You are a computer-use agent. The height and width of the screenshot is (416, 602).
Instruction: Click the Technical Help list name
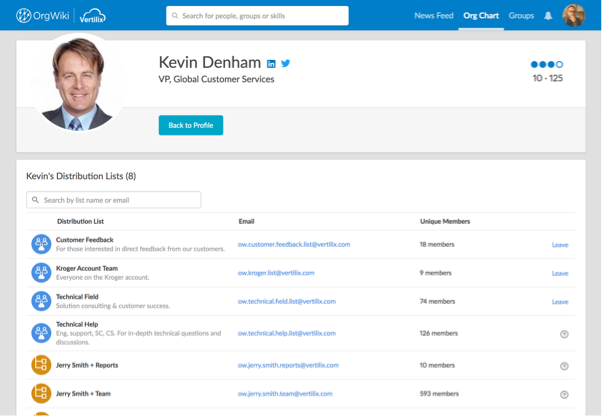click(77, 324)
